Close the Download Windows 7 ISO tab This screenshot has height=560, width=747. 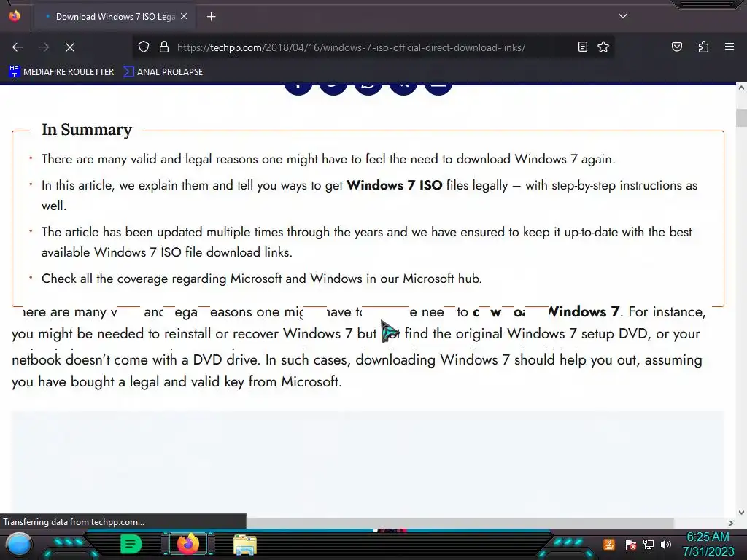(x=184, y=17)
